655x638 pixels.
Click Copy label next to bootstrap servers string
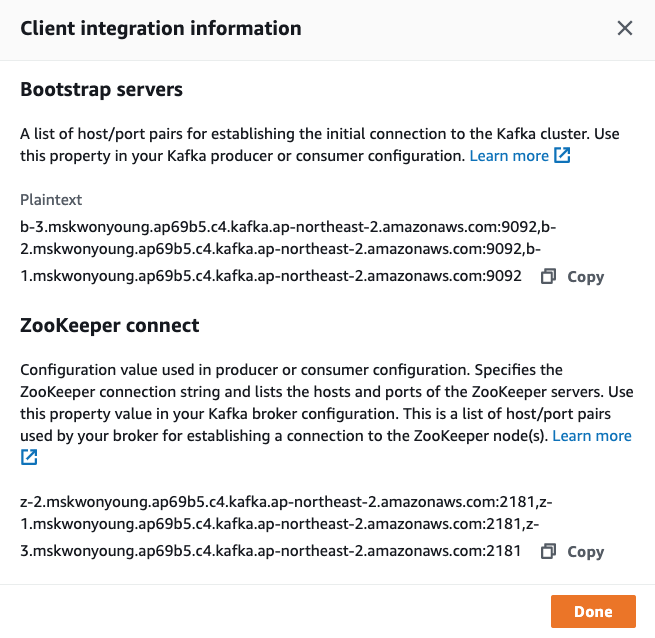pos(585,277)
